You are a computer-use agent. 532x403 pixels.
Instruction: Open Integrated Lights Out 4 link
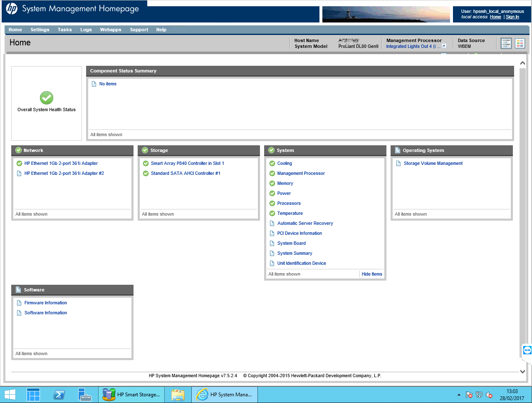click(413, 46)
